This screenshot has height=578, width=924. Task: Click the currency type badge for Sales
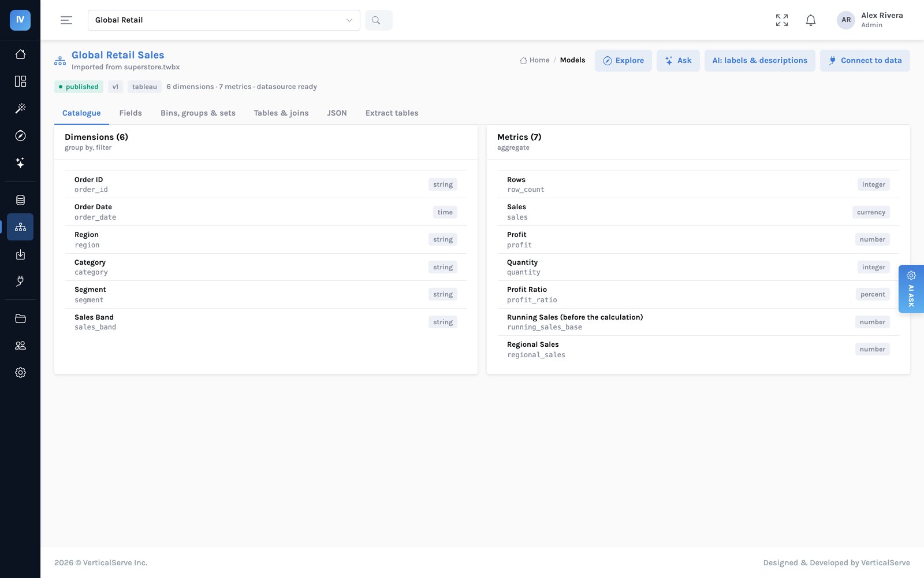(871, 212)
